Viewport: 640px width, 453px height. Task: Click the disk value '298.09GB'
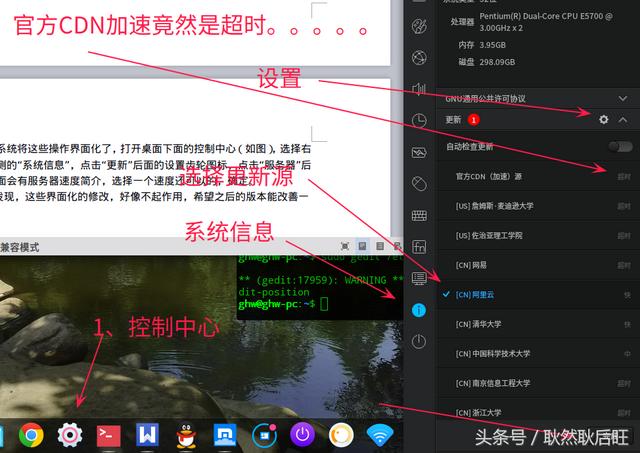tap(497, 62)
